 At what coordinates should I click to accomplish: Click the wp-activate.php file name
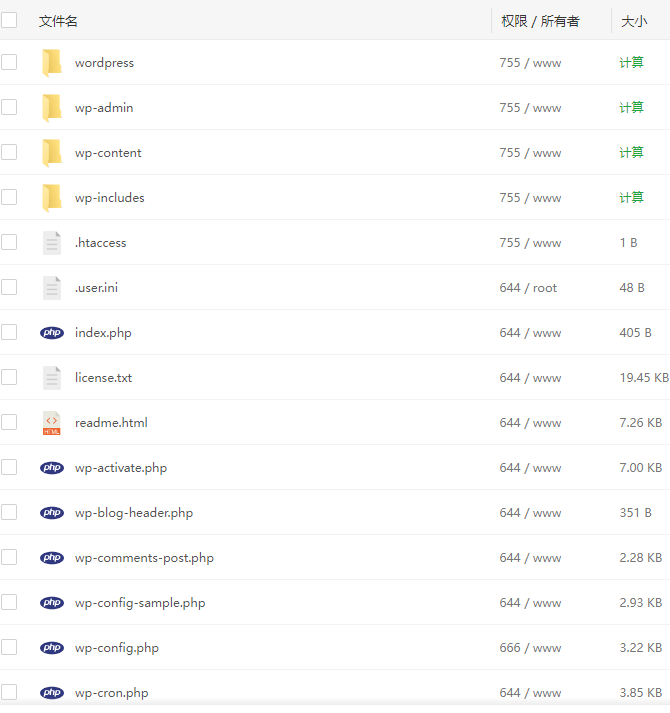click(121, 468)
